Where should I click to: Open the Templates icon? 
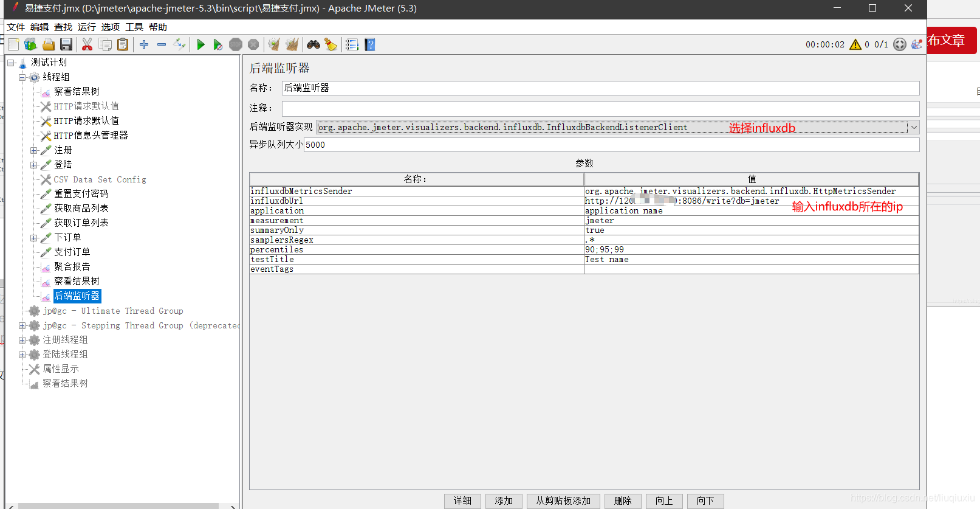(30, 44)
